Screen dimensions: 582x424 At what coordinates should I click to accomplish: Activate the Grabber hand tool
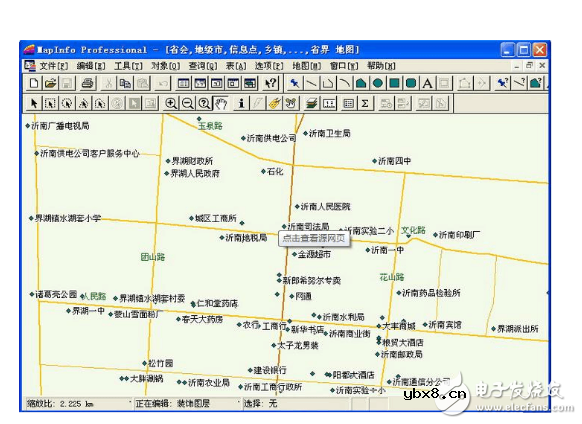pos(221,104)
